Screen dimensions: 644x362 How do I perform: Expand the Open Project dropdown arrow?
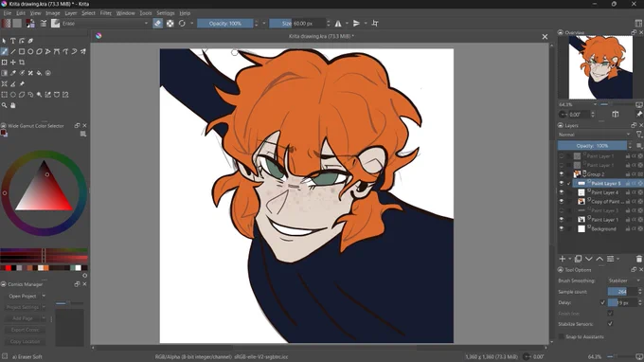44,296
